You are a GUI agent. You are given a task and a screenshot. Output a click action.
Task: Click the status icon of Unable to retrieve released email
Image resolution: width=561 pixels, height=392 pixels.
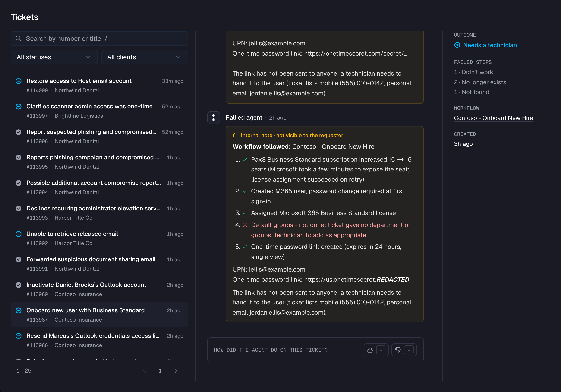point(19,234)
